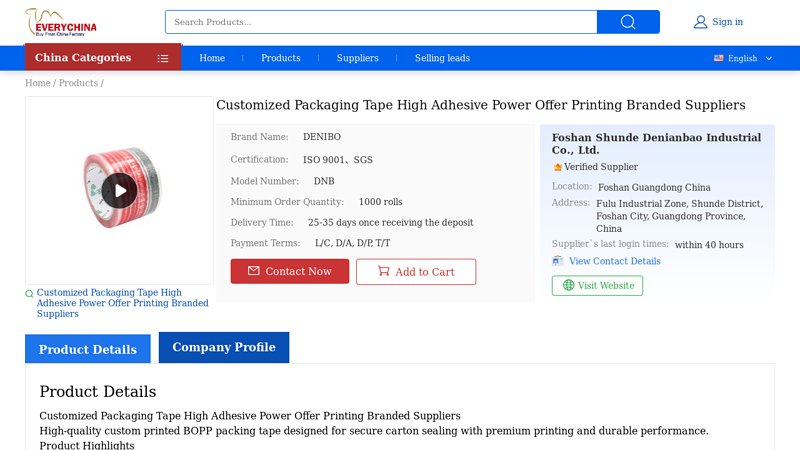800x450 pixels.
Task: Select the L/C, D/A, D/P, T/T payment terms
Action: (x=353, y=243)
